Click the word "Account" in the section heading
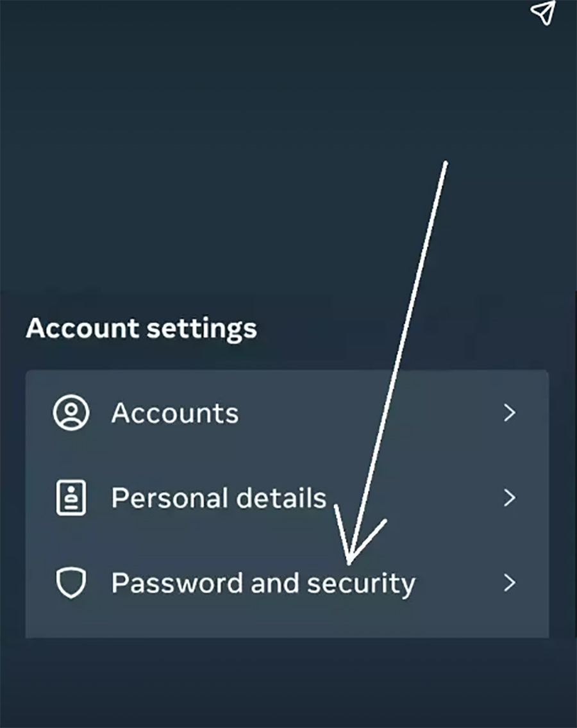Image resolution: width=577 pixels, height=728 pixels. tap(82, 328)
